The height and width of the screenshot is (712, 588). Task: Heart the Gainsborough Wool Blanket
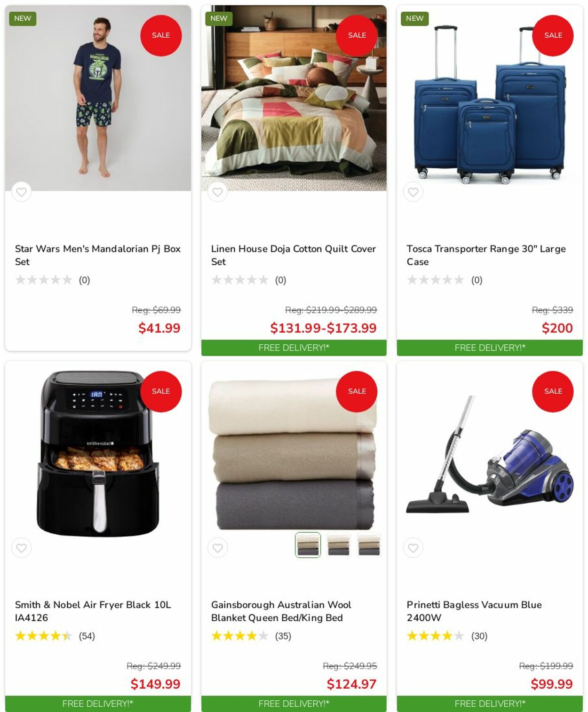pyautogui.click(x=217, y=548)
